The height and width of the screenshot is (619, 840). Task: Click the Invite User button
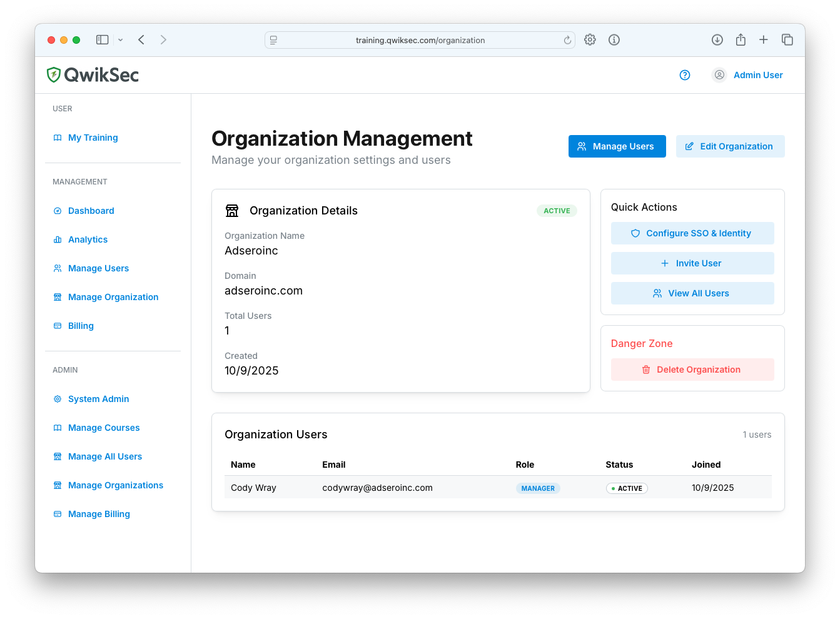(692, 263)
